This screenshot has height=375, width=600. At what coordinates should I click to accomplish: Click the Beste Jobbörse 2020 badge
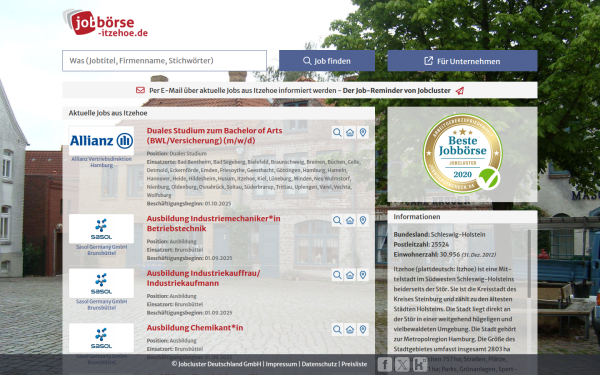(462, 153)
